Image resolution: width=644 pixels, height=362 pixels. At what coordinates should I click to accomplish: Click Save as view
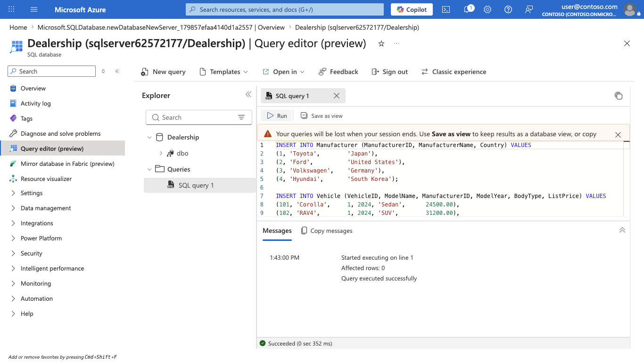(x=322, y=115)
